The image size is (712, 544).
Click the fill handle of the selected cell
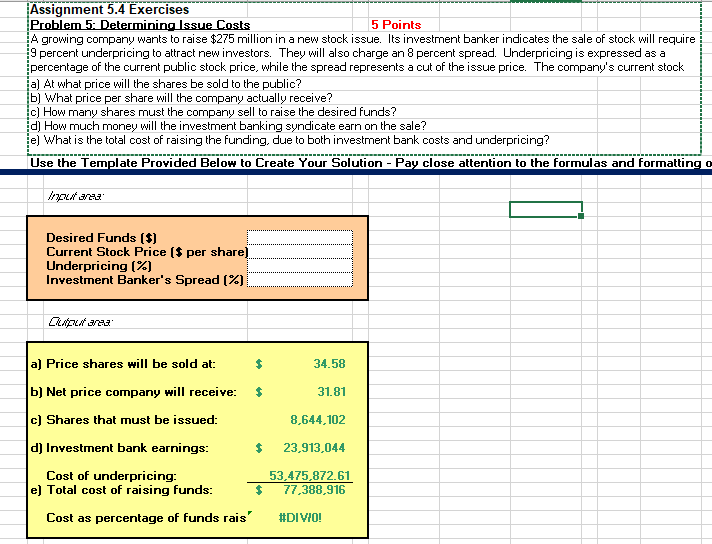[581, 216]
